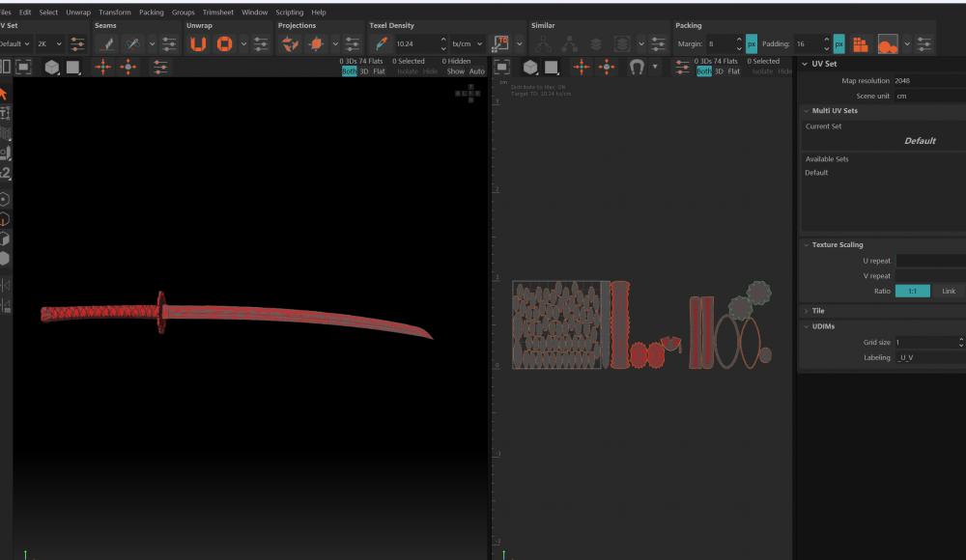Click the Link button in Texture Scaling
Screen dimensions: 966x560
949,291
